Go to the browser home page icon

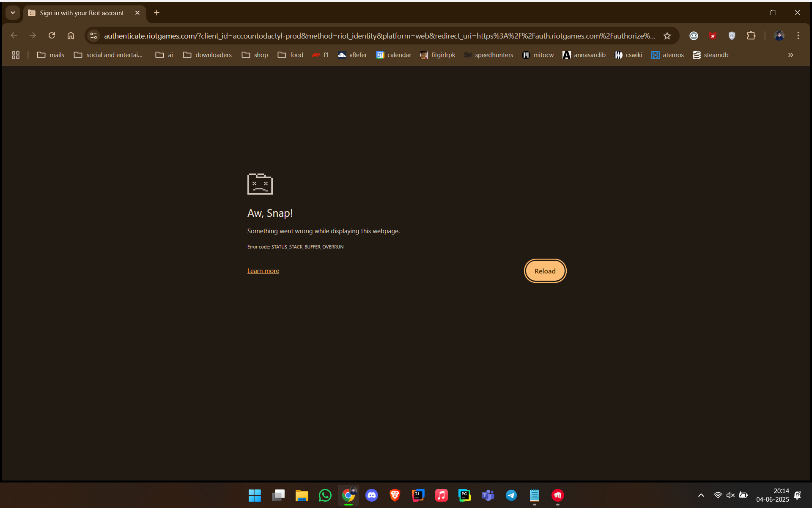pyautogui.click(x=71, y=36)
